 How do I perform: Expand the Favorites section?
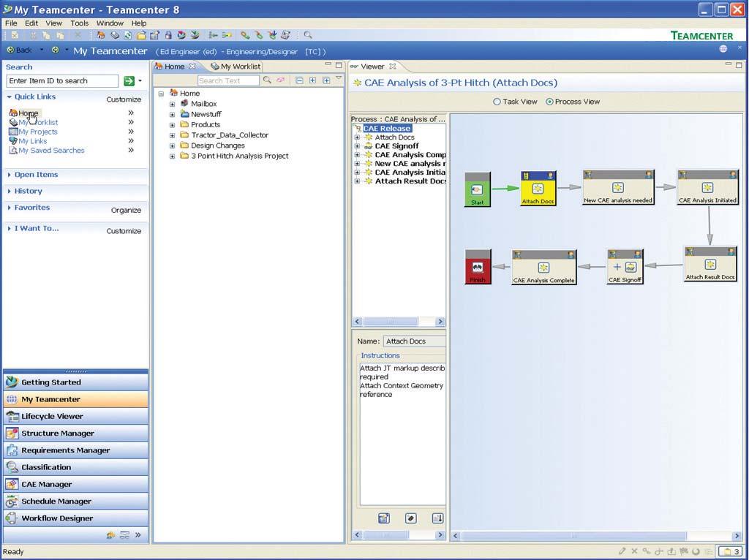9,208
